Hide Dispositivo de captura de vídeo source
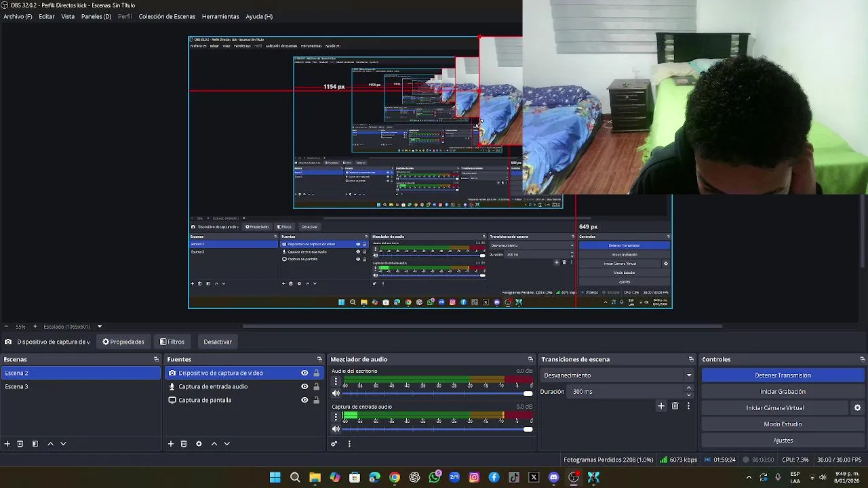This screenshot has height=488, width=868. tap(304, 373)
